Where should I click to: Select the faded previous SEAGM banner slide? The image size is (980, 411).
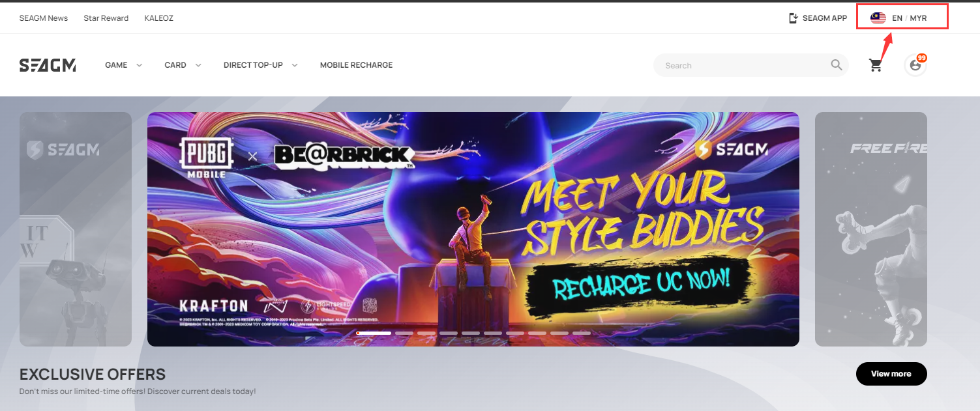tap(76, 229)
